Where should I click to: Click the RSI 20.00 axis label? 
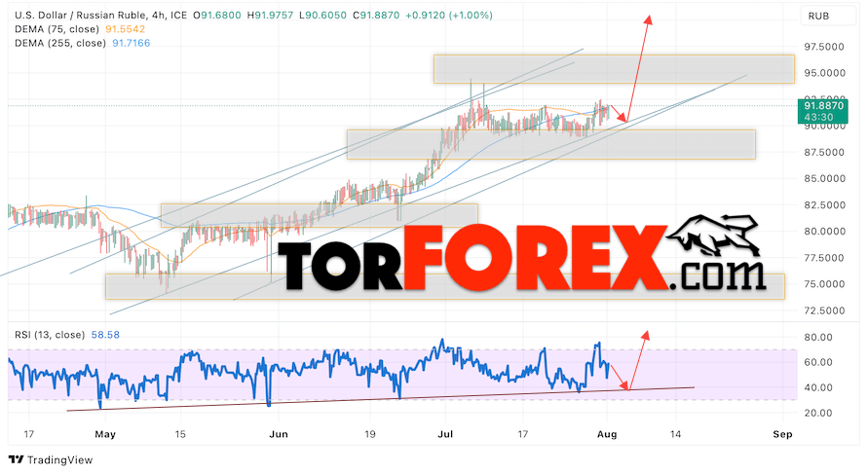(x=818, y=413)
